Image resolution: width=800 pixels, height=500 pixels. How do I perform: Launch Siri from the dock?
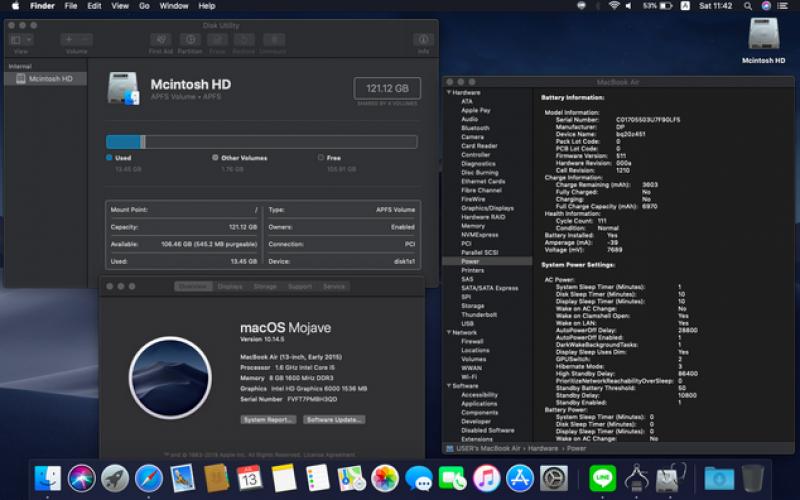82,479
